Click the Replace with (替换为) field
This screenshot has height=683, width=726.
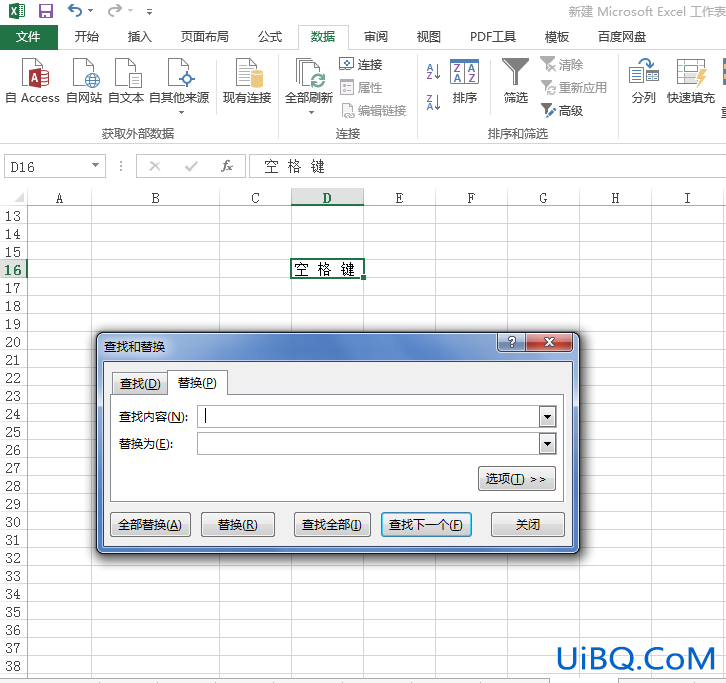[369, 444]
